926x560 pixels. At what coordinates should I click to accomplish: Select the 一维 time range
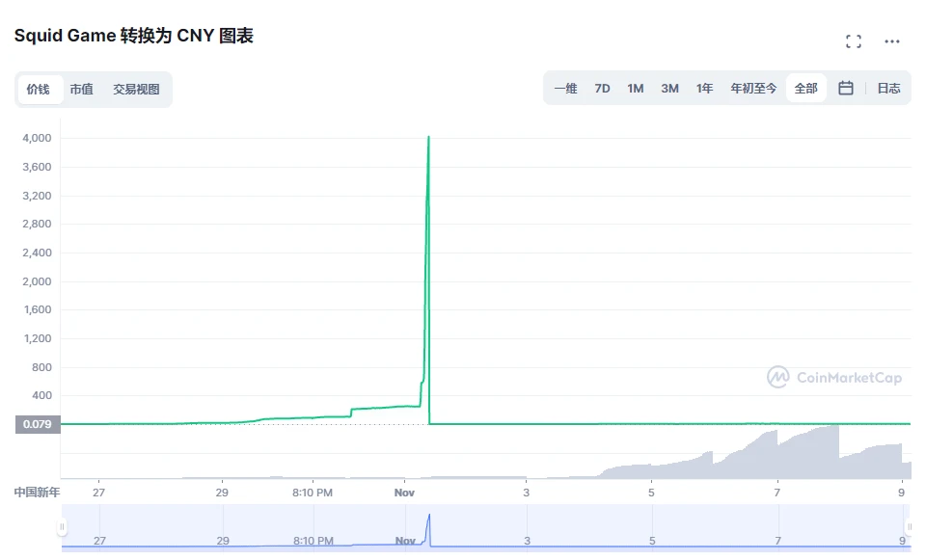(x=565, y=89)
